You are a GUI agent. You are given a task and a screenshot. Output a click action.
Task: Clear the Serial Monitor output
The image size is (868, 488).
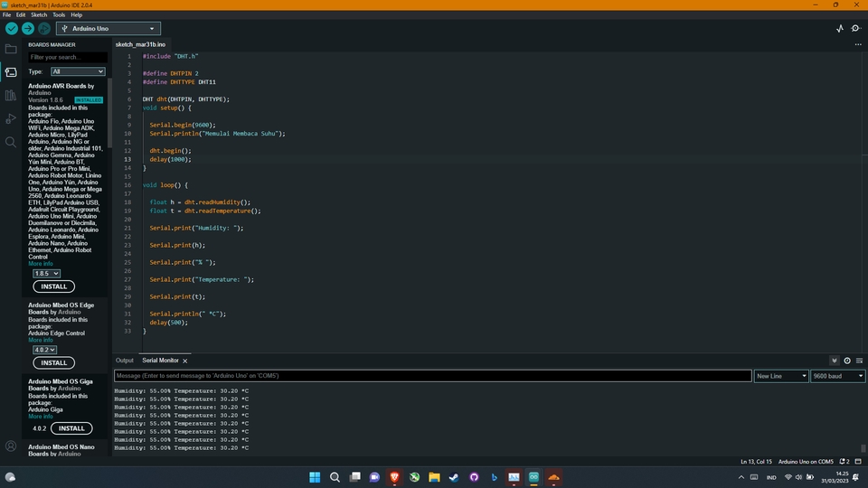coord(859,361)
